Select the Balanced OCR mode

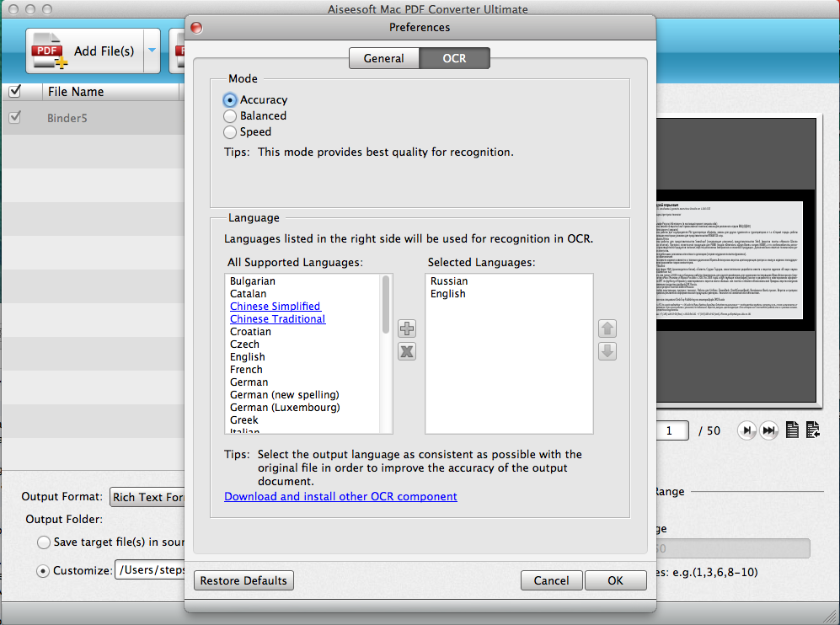[x=230, y=116]
